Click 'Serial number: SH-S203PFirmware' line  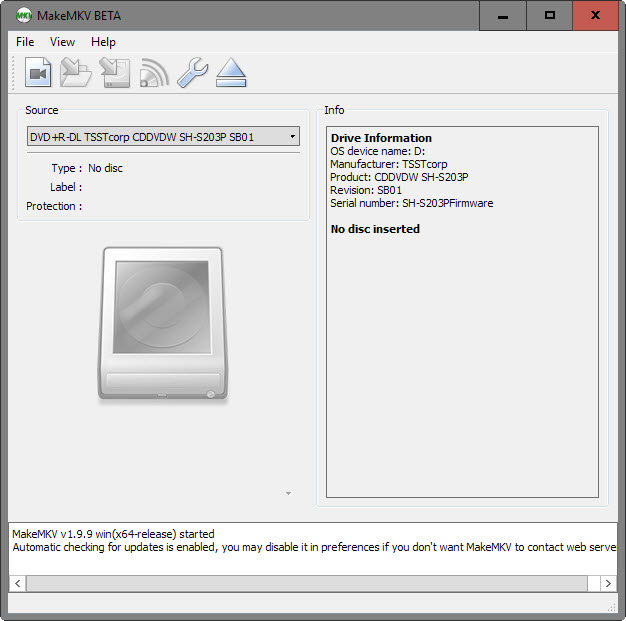pos(412,203)
